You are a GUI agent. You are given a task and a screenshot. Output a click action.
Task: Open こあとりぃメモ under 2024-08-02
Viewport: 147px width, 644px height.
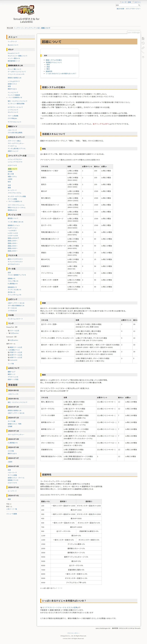pyautogui.click(x=13, y=394)
